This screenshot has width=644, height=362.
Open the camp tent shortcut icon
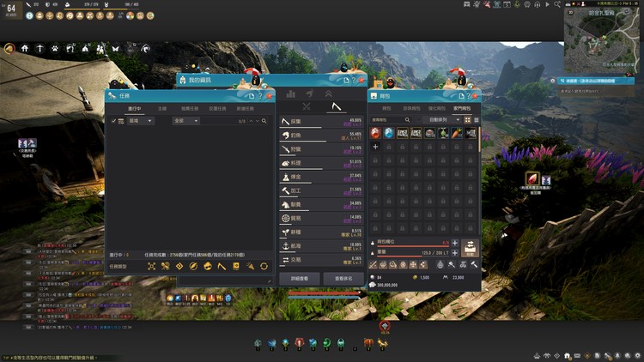pyautogui.click(x=85, y=48)
